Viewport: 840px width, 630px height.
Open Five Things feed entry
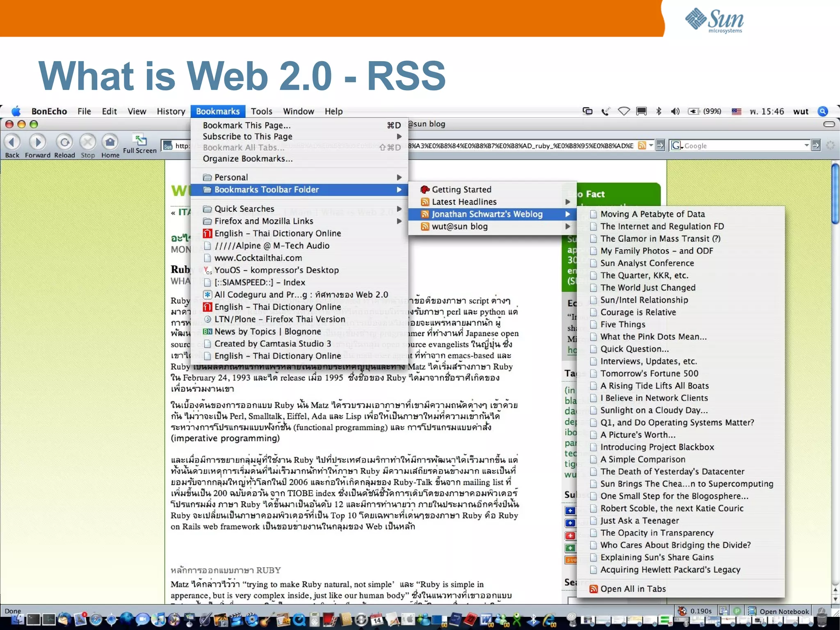tap(680, 325)
